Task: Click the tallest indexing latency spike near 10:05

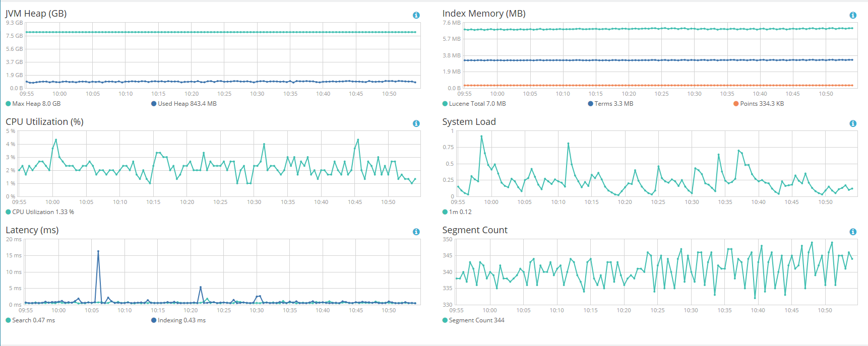Action: click(x=98, y=251)
